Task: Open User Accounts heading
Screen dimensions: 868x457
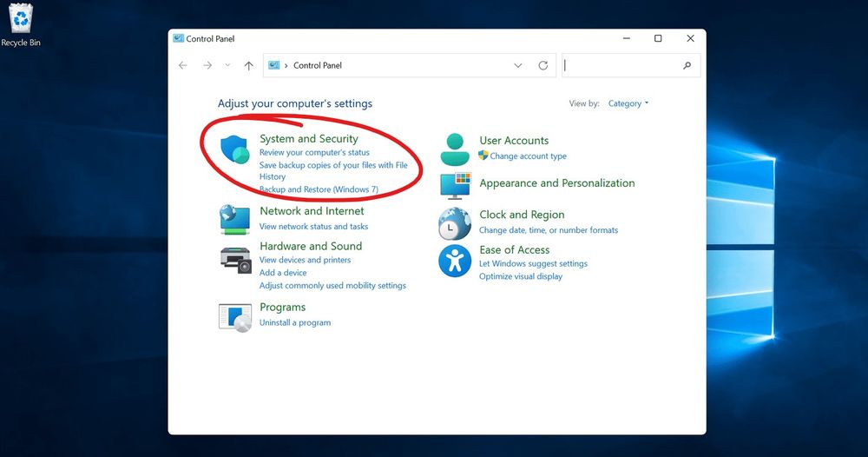Action: coord(514,141)
